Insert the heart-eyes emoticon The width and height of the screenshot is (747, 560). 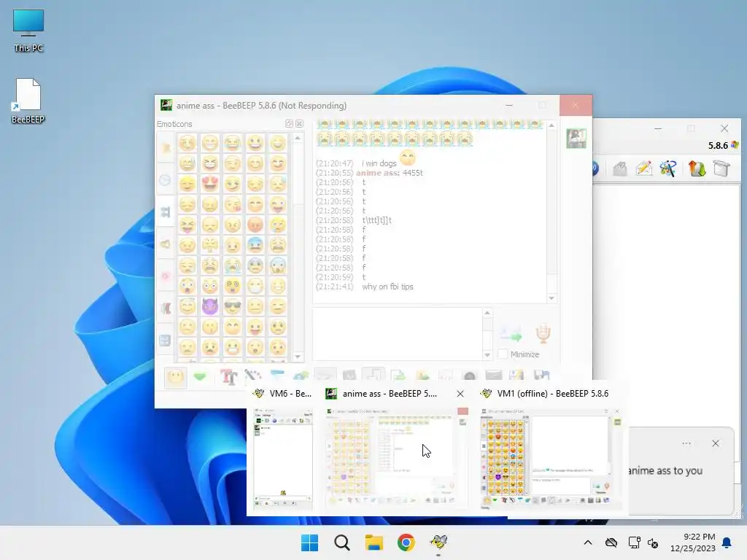209,183
